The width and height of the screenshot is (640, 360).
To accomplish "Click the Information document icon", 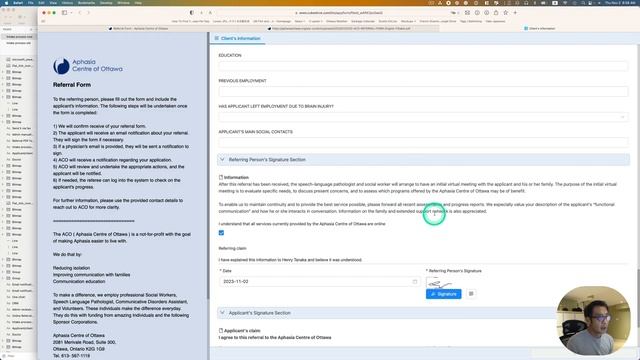I will click(x=221, y=177).
